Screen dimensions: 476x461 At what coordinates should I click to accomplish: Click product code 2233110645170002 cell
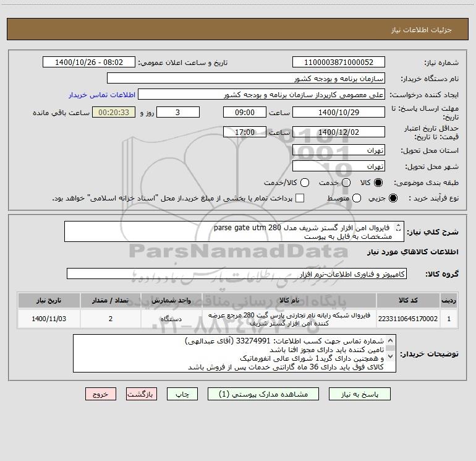click(x=408, y=319)
